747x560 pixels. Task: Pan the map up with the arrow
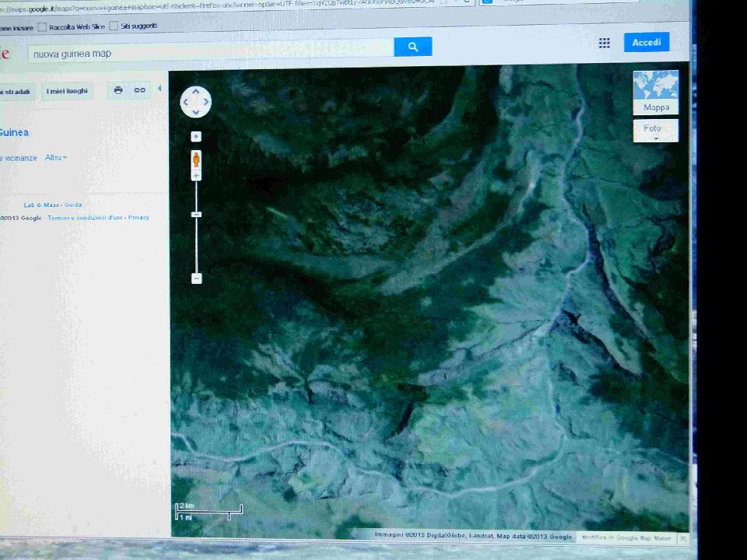click(196, 92)
